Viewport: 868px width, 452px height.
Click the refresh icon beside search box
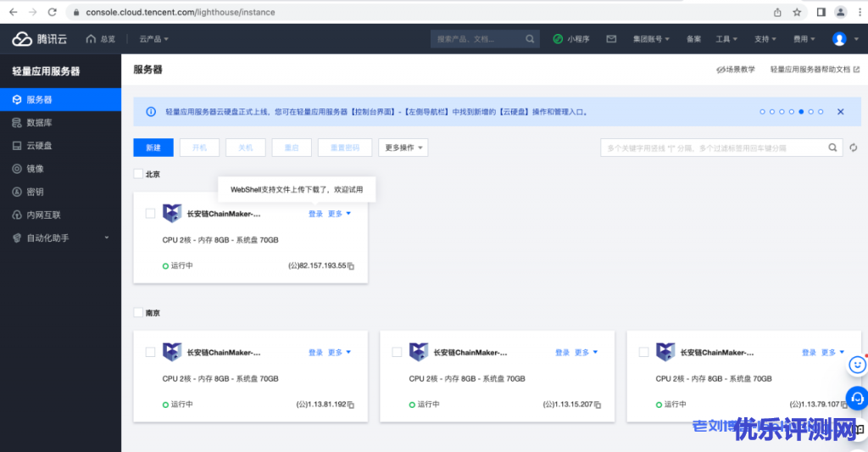[854, 148]
